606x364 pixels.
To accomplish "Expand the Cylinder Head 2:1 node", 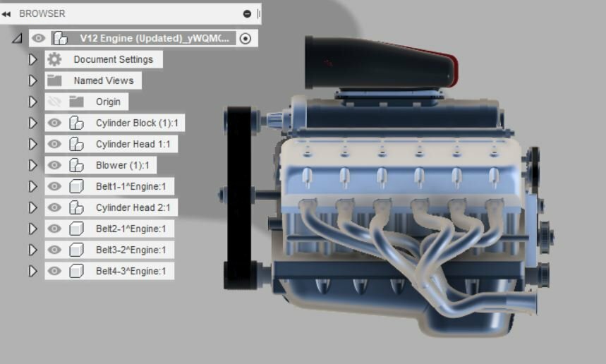I will (x=33, y=208).
